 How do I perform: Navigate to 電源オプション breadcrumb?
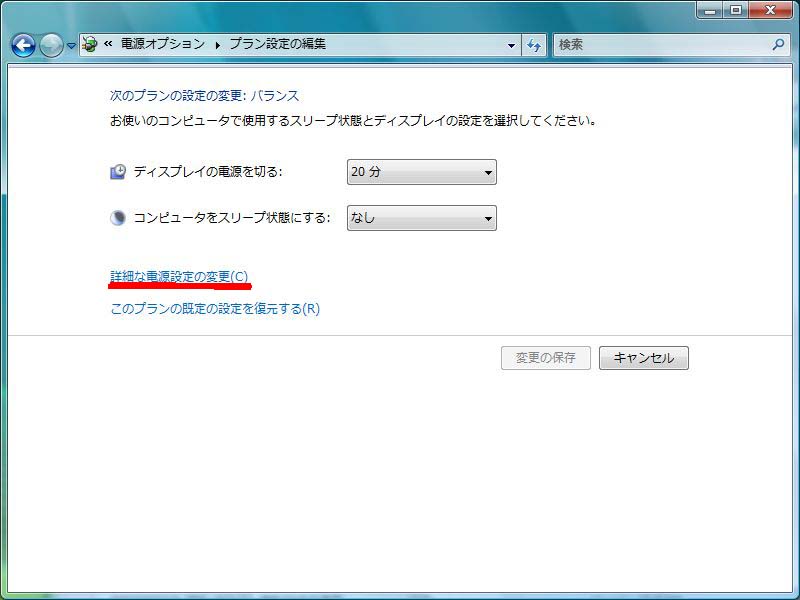pyautogui.click(x=163, y=44)
